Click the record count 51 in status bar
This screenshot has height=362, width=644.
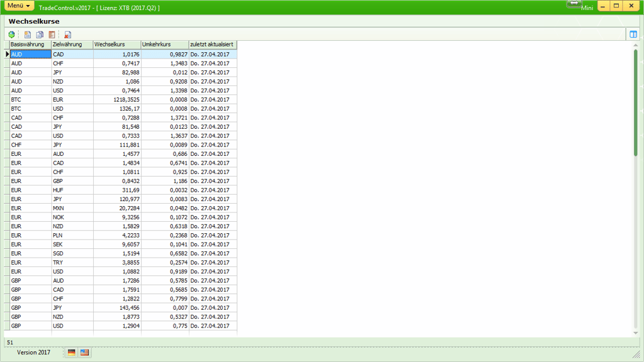(x=10, y=343)
